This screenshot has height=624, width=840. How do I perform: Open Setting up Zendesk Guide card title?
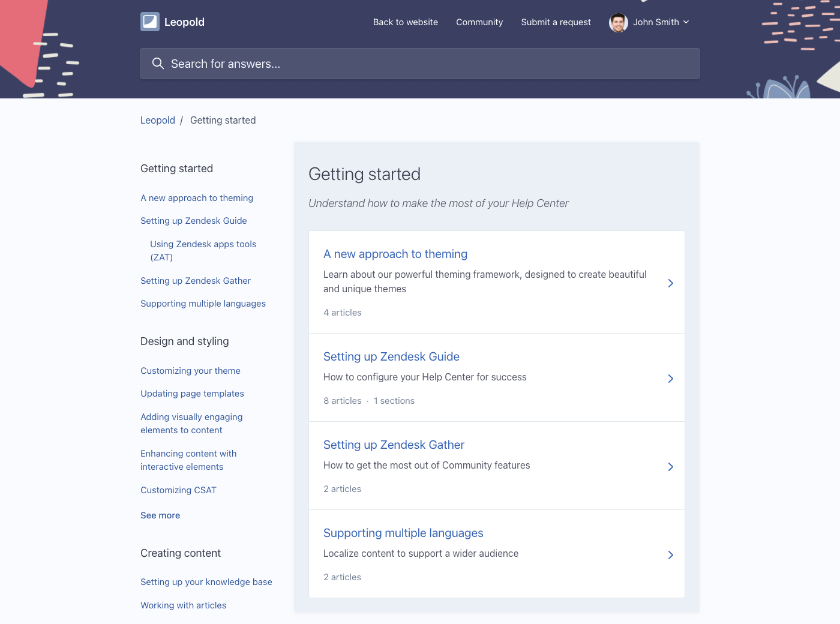[391, 356]
